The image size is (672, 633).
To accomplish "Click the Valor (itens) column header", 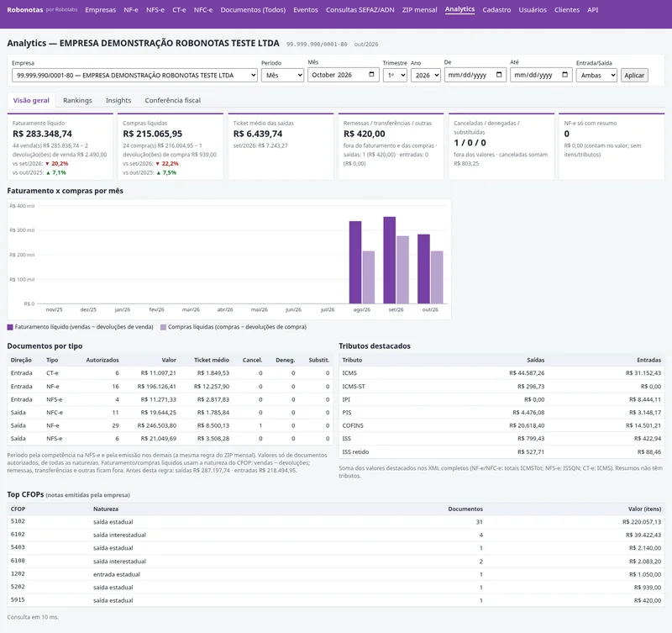I will click(x=644, y=509).
